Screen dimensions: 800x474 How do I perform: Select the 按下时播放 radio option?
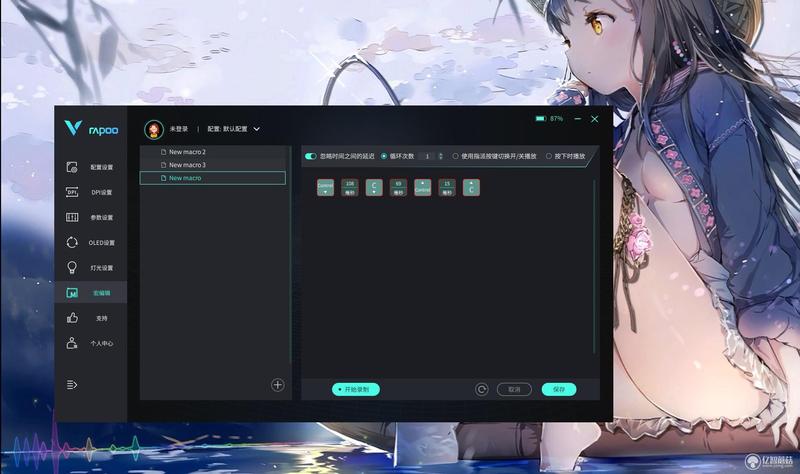[549, 156]
